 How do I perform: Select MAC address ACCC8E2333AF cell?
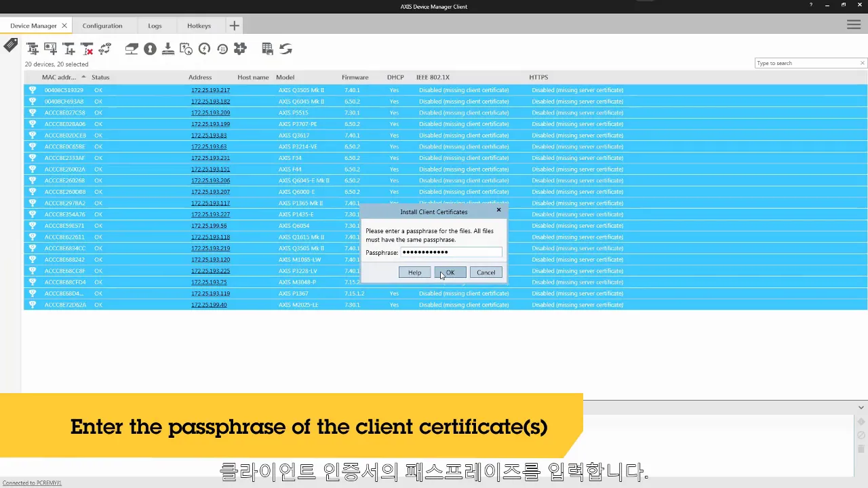pos(65,158)
